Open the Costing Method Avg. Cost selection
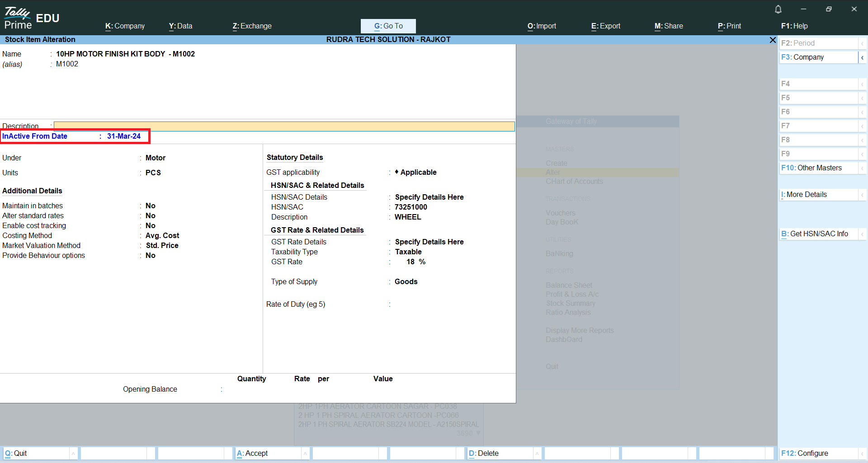This screenshot has height=463, width=868. [x=162, y=236]
